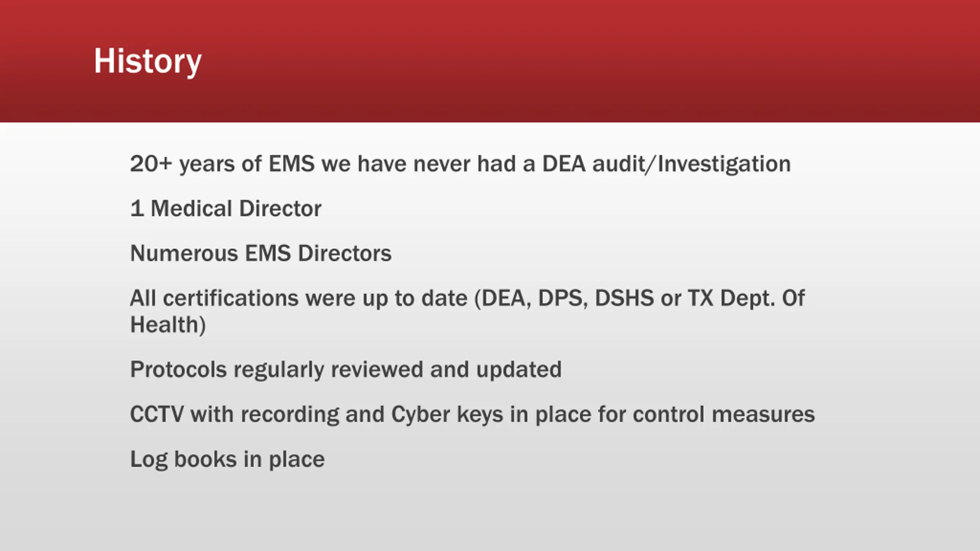Viewport: 980px width, 551px height.
Task: Select 'Protocols regularly reviewed and updated' text
Action: 346,370
